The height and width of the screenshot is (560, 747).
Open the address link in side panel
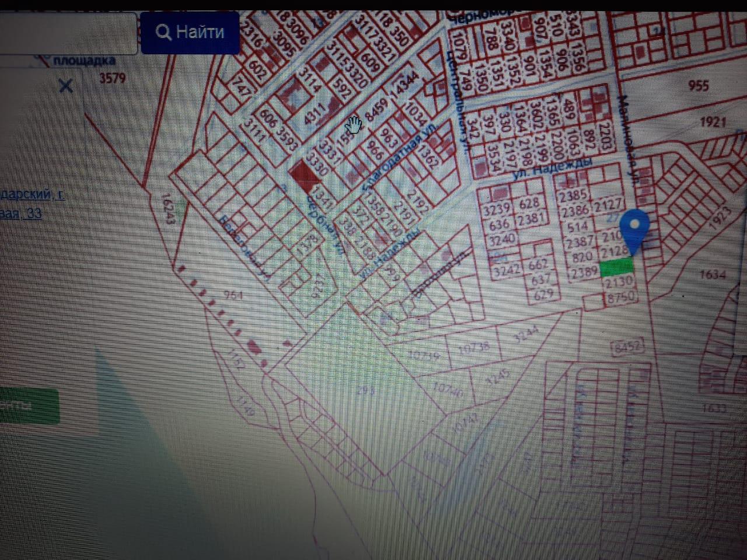pyautogui.click(x=32, y=204)
